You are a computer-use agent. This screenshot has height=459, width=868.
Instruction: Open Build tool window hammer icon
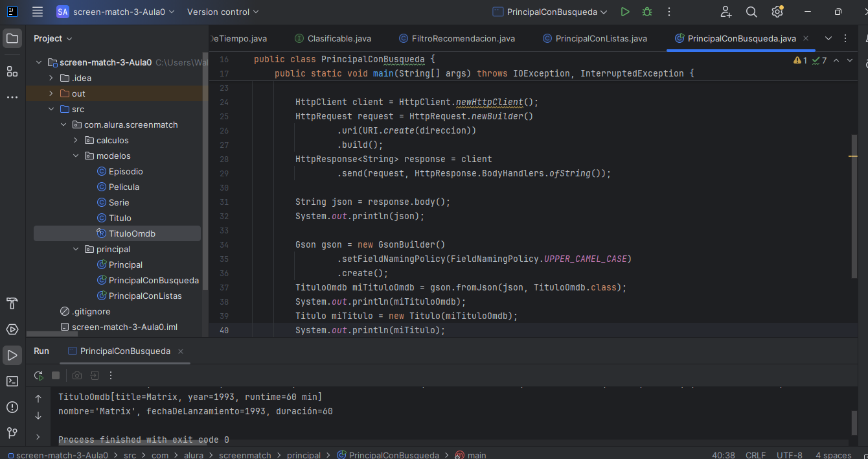[x=12, y=303]
